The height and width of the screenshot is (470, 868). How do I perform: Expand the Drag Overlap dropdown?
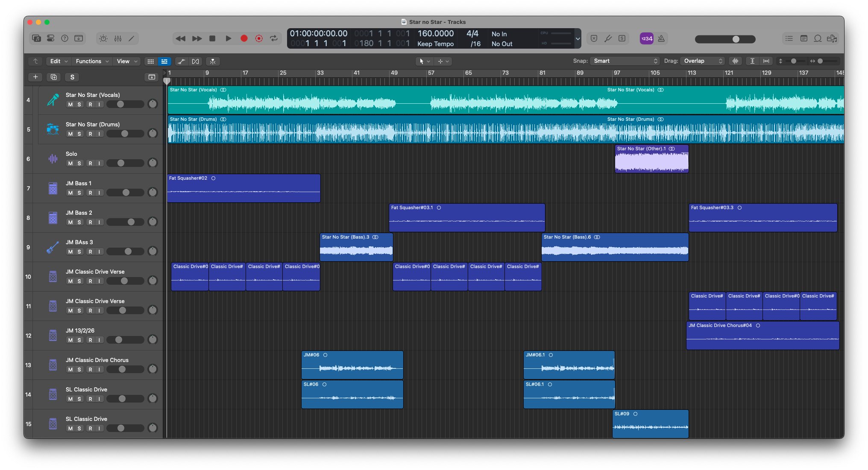703,61
